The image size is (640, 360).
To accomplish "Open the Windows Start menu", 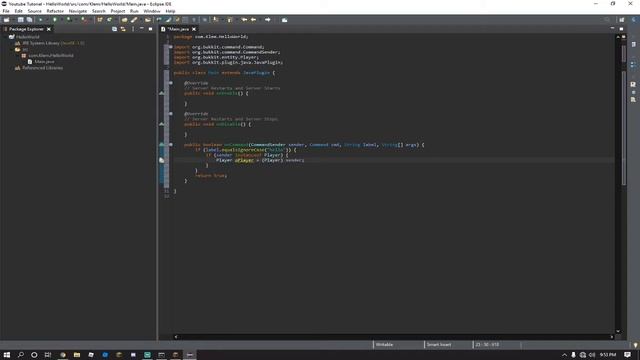I will click(x=7, y=355).
